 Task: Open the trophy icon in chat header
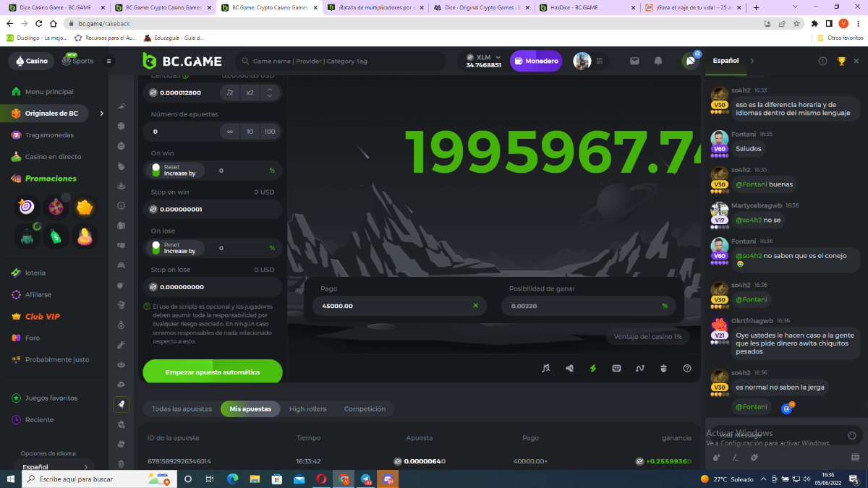pos(841,61)
